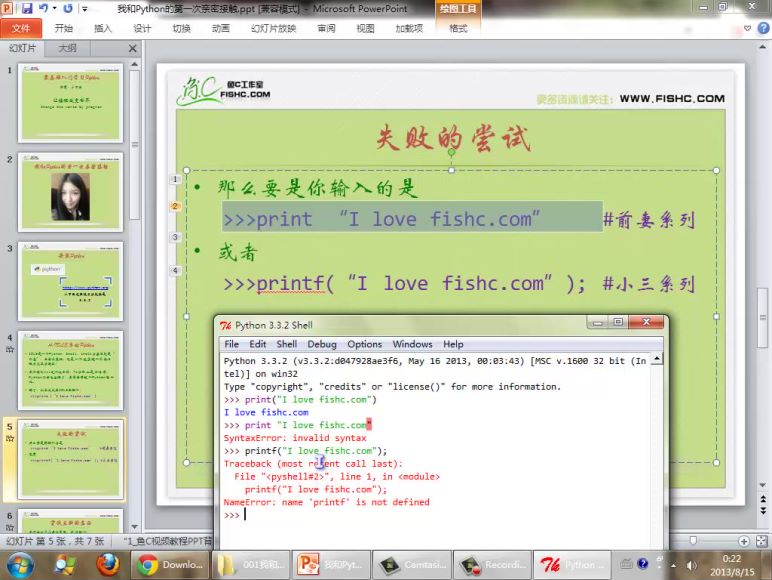Click the slide title 失败的尝试
The width and height of the screenshot is (772, 580).
[x=453, y=138]
